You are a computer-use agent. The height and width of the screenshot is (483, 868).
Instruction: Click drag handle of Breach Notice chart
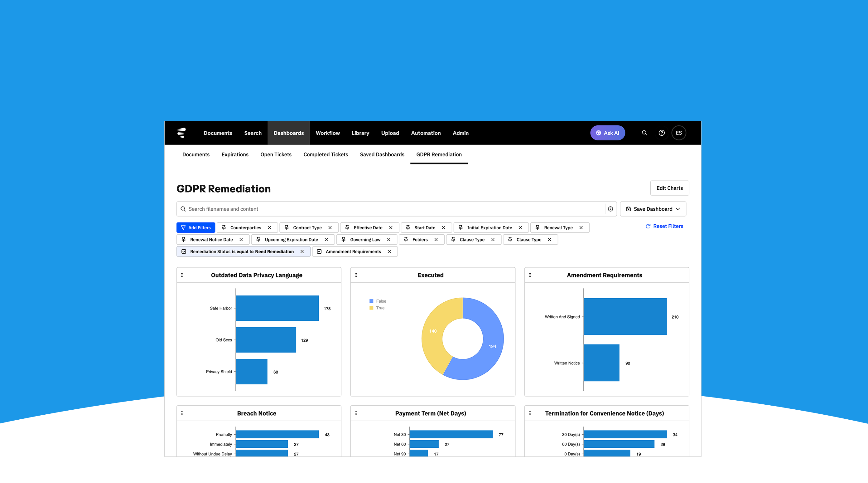pos(182,413)
